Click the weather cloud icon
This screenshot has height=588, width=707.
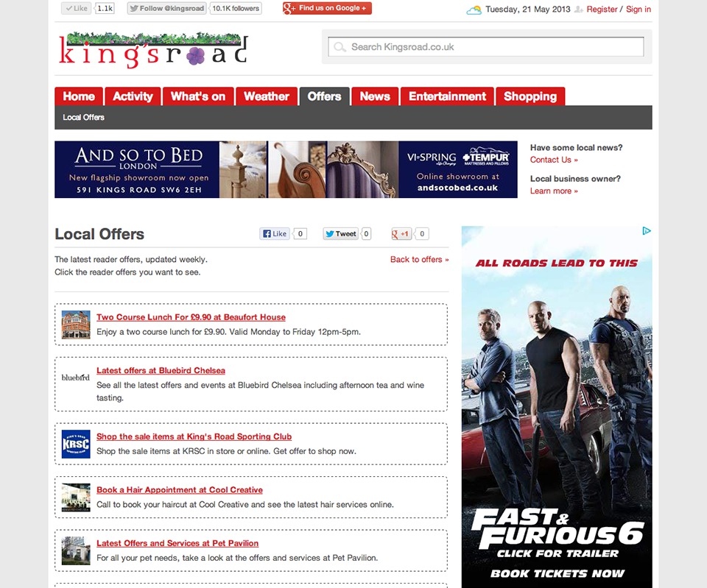(x=474, y=10)
